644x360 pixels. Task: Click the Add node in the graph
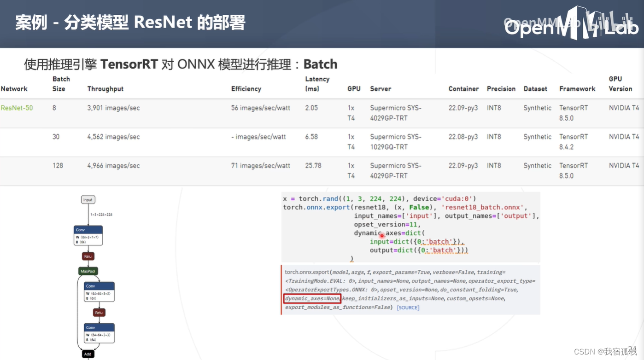click(x=88, y=354)
